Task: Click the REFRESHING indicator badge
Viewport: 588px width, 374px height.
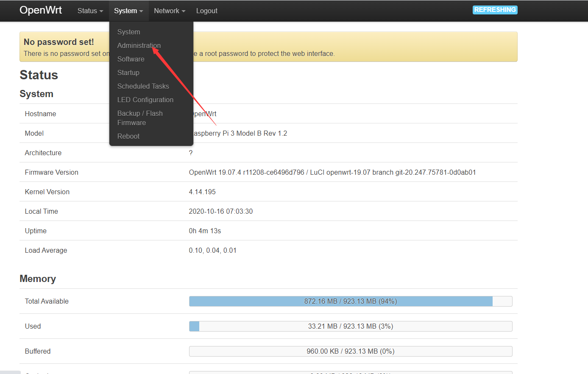Action: (x=495, y=10)
